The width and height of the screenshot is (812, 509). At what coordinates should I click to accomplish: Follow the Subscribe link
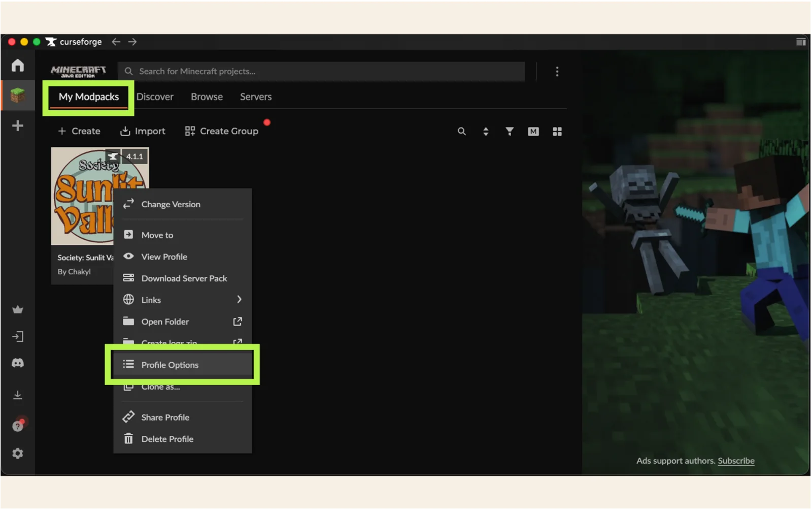pyautogui.click(x=736, y=461)
